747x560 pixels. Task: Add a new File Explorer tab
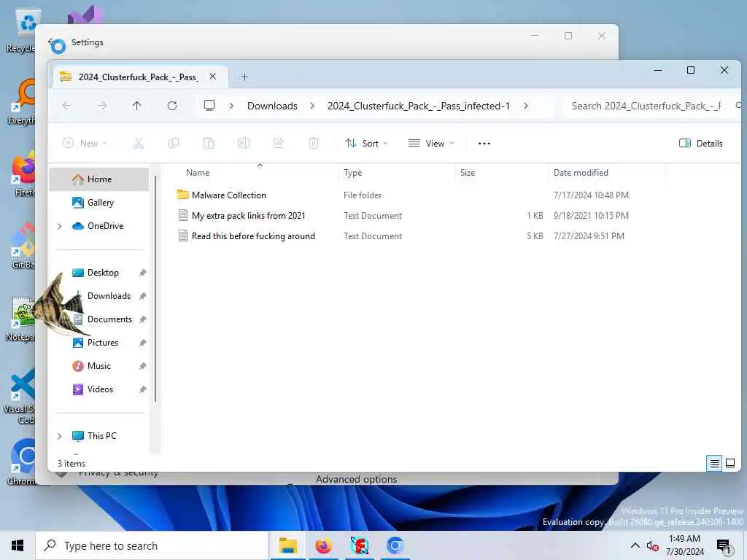[244, 77]
